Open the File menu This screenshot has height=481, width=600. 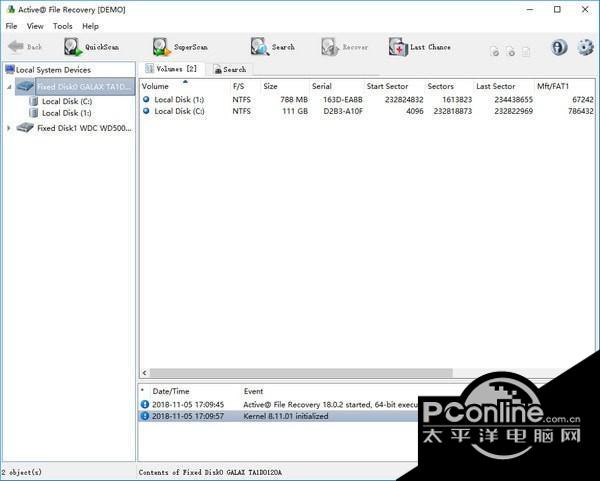pos(11,26)
